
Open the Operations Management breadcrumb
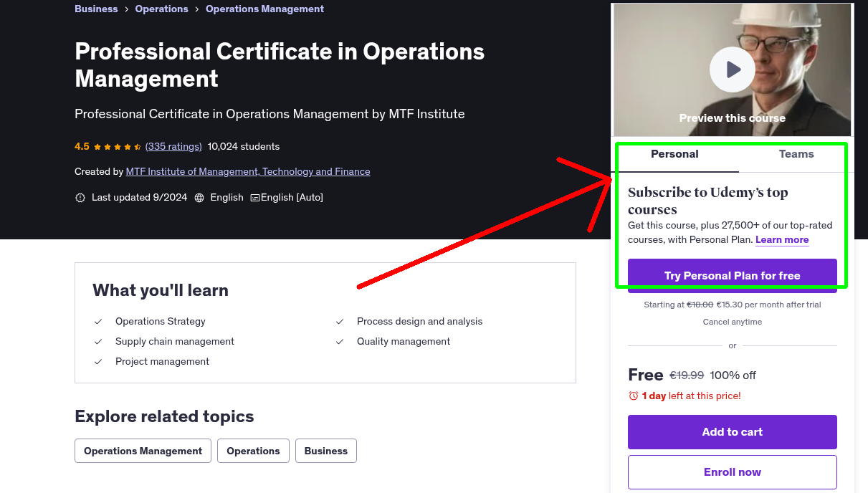point(264,9)
